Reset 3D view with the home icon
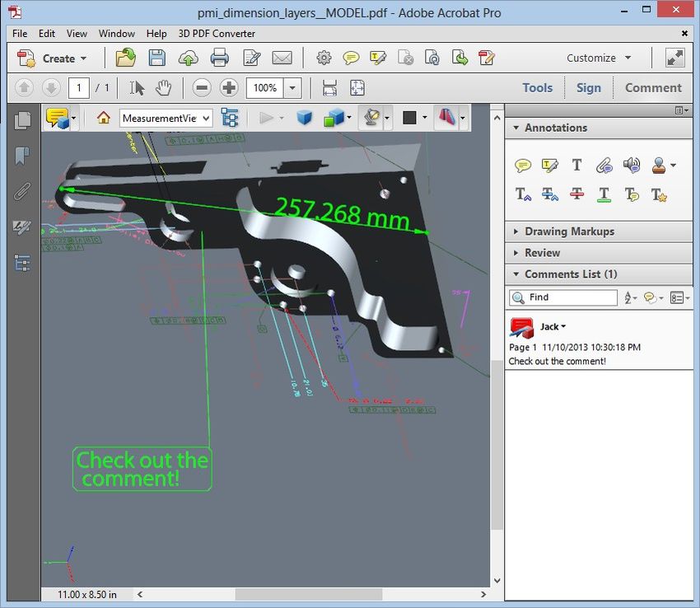The image size is (700, 608). [x=104, y=118]
